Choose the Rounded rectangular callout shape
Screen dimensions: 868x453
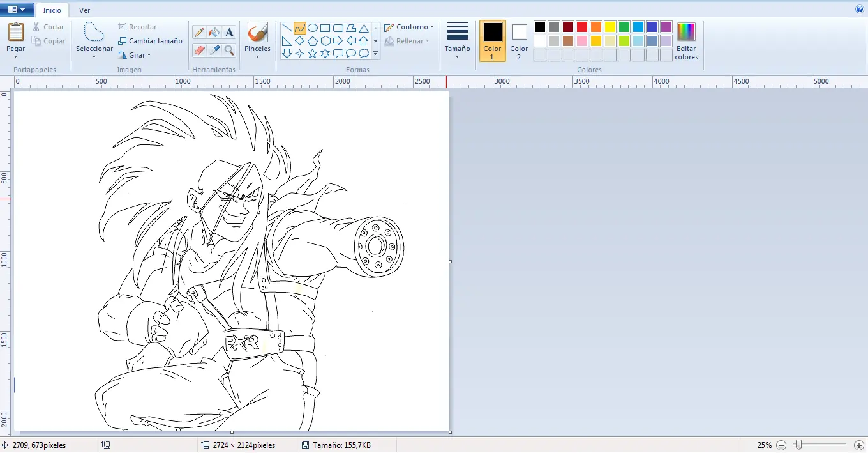[x=338, y=54]
